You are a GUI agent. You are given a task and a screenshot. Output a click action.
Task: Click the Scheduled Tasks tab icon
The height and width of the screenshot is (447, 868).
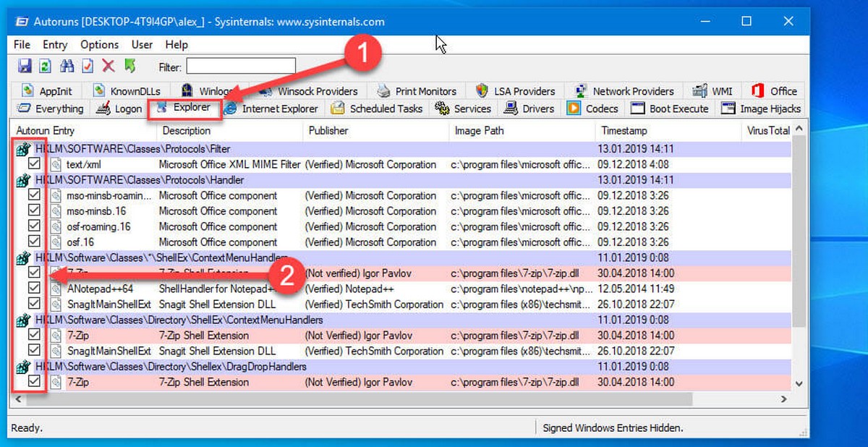point(338,108)
